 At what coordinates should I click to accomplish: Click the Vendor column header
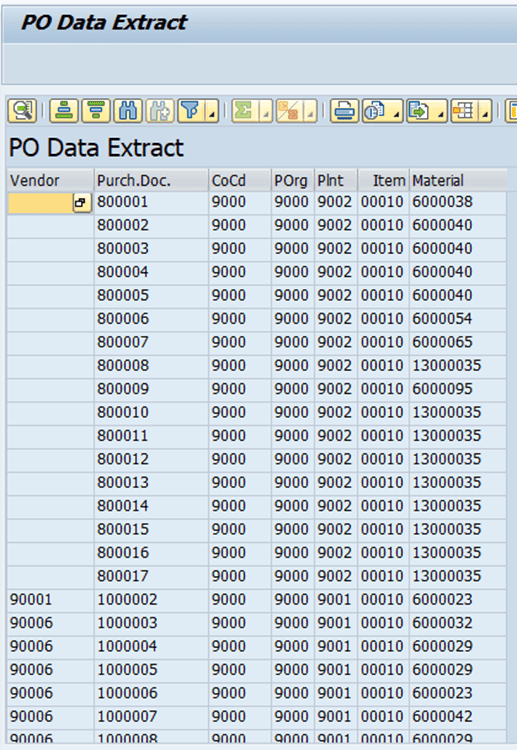50,180
